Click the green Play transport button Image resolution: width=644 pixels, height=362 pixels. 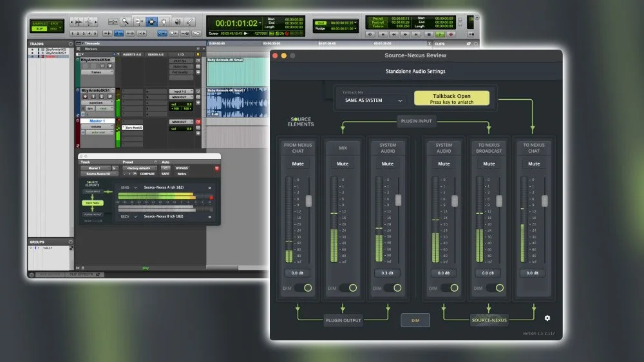pyautogui.click(x=440, y=35)
